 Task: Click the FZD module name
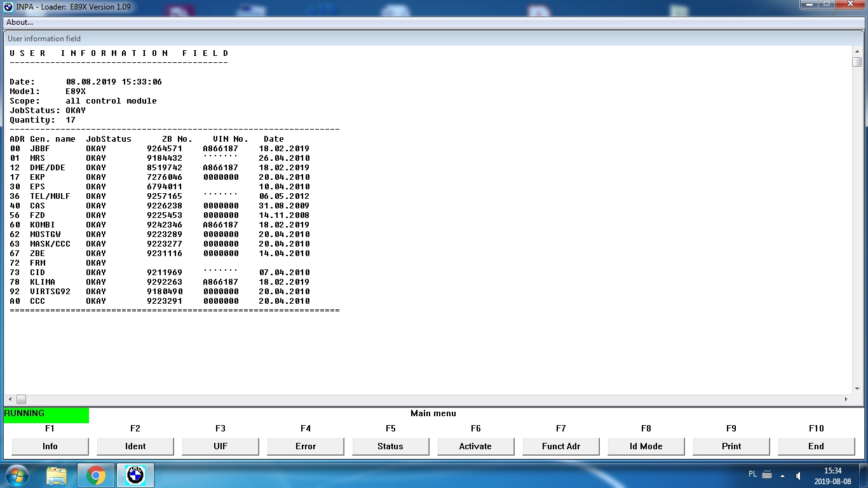tap(37, 215)
